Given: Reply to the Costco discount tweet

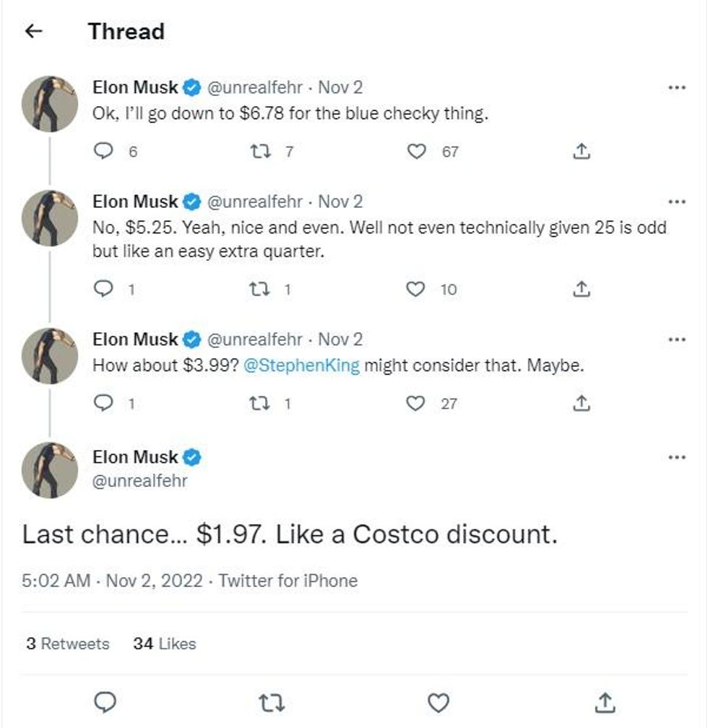Looking at the screenshot, I should [106, 702].
